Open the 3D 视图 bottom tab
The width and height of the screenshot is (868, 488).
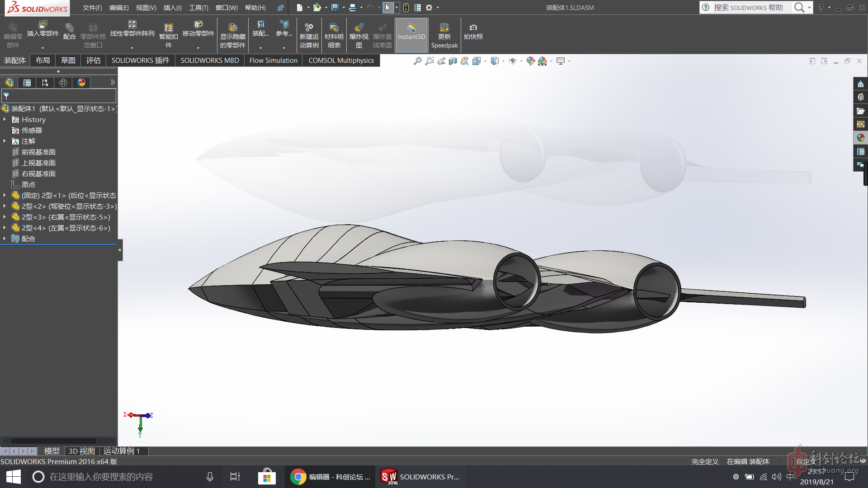(82, 451)
